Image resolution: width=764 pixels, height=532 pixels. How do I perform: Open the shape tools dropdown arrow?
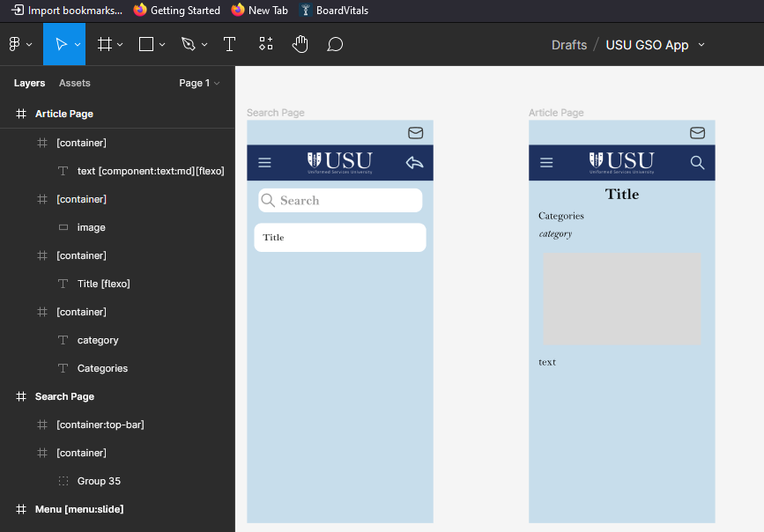click(x=162, y=44)
